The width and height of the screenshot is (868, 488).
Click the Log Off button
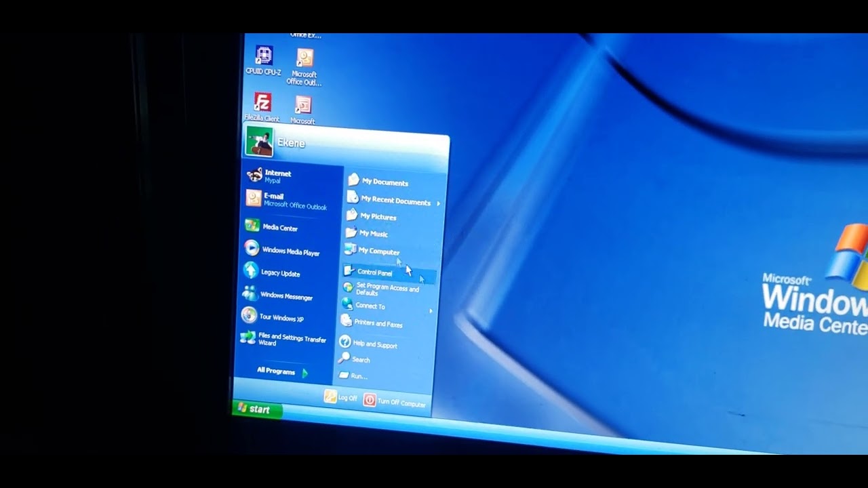[x=341, y=397]
